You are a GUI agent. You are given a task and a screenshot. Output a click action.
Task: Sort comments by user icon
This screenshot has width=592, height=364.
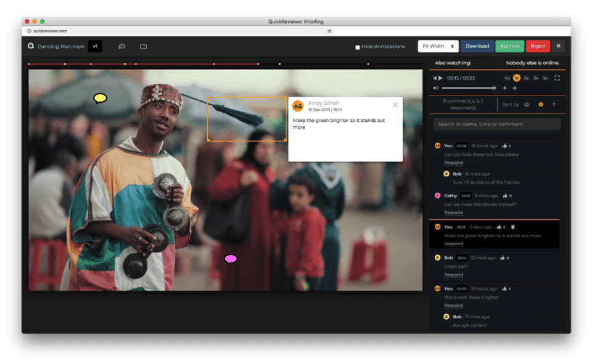tap(527, 105)
